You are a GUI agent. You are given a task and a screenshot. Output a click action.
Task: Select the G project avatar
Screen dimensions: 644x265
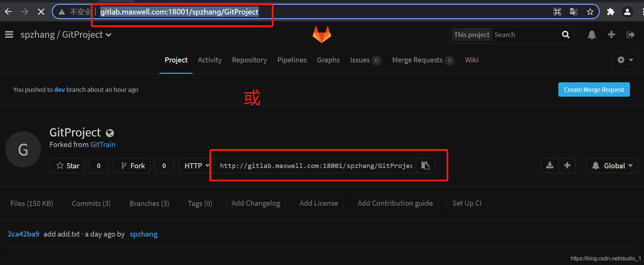(x=23, y=149)
